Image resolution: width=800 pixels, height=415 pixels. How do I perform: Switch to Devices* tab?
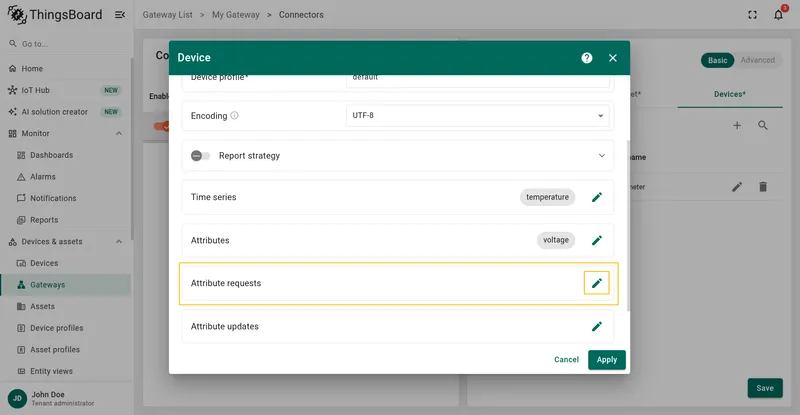pos(730,94)
